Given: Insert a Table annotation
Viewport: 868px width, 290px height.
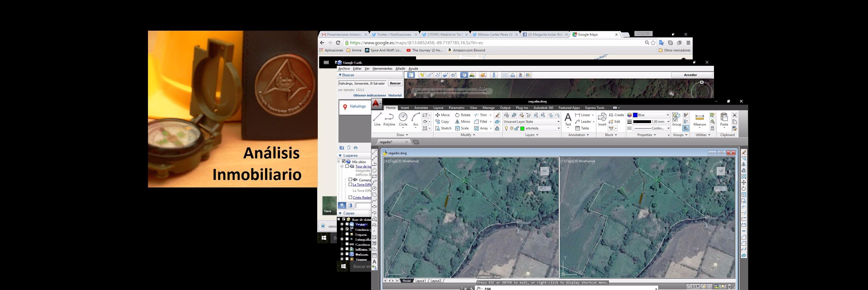Looking at the screenshot, I should [582, 128].
